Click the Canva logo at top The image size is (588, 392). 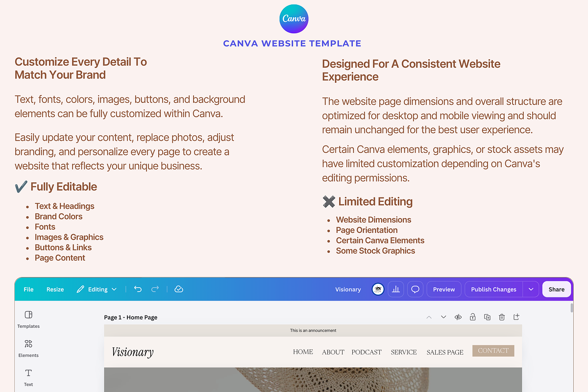coord(294,19)
